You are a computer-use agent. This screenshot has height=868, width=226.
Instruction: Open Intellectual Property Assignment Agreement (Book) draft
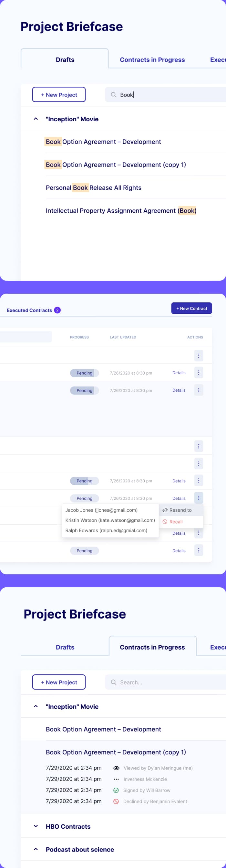121,211
